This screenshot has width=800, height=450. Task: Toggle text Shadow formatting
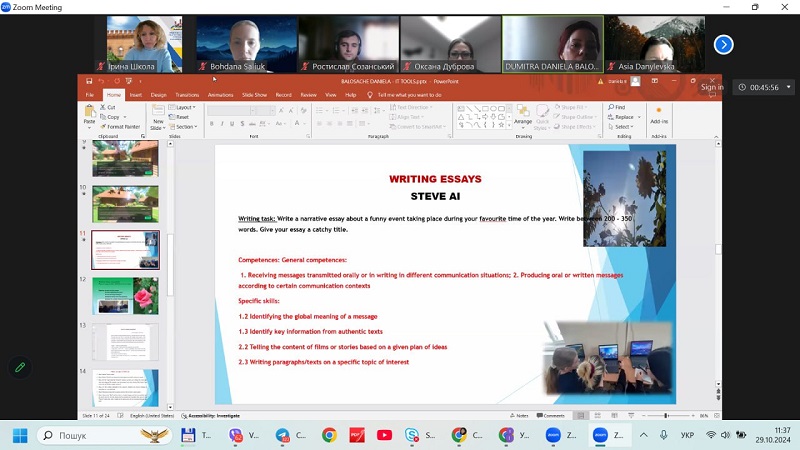242,123
